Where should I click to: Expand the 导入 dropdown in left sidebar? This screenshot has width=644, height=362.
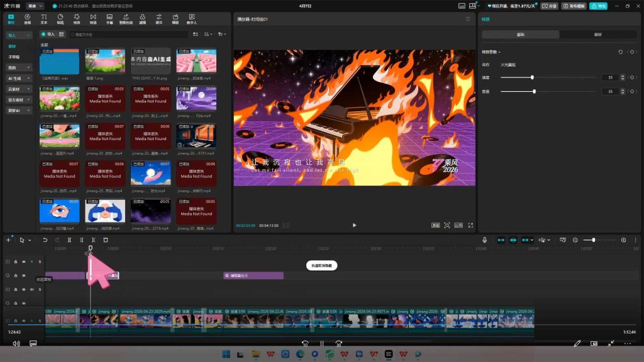(18, 35)
